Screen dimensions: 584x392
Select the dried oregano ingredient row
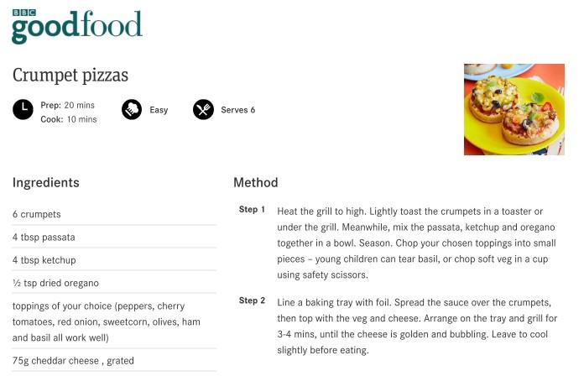pyautogui.click(x=114, y=283)
